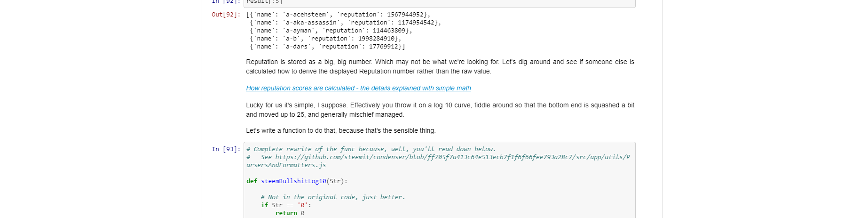Click the "if Str == '0':" code line
This screenshot has width=868, height=218.
[286, 205]
